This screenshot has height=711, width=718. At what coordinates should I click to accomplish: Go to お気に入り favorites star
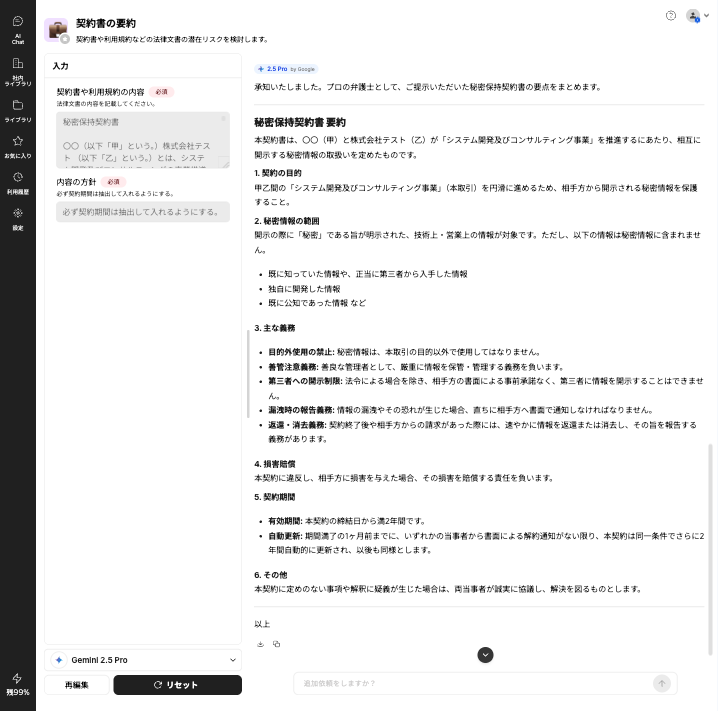[18, 146]
